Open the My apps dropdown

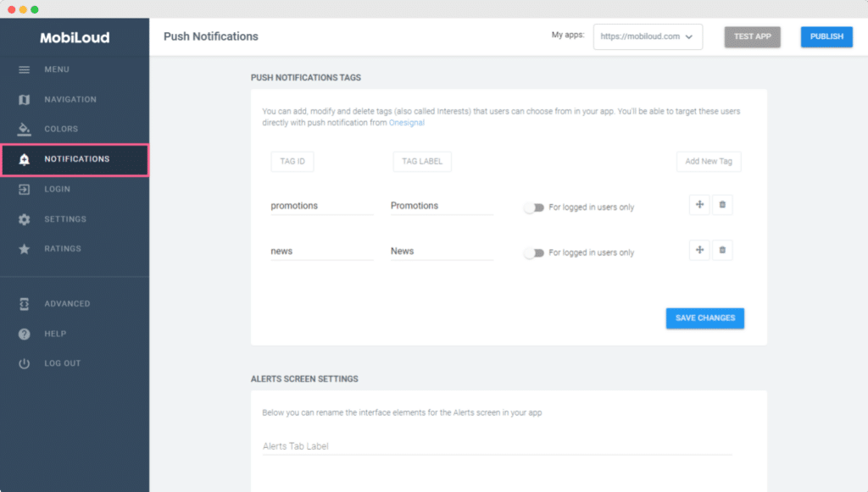click(x=648, y=37)
